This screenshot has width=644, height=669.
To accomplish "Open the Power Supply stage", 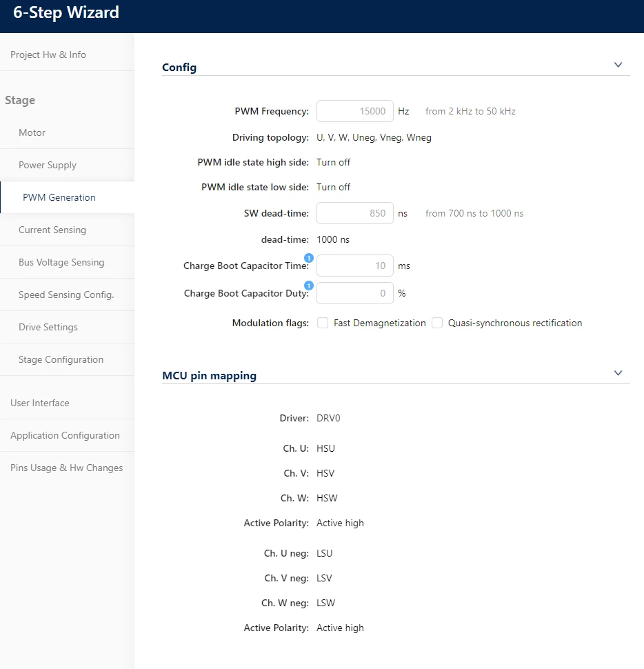I will [67, 165].
